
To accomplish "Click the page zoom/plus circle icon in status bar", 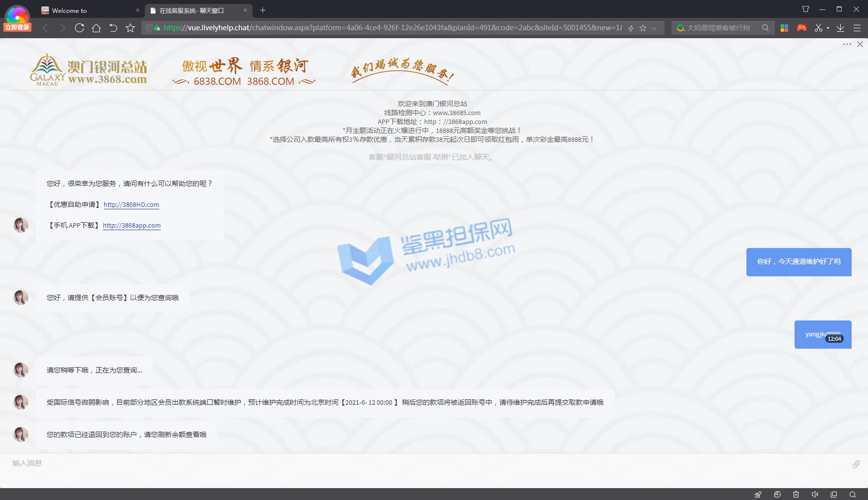I will click(x=777, y=495).
